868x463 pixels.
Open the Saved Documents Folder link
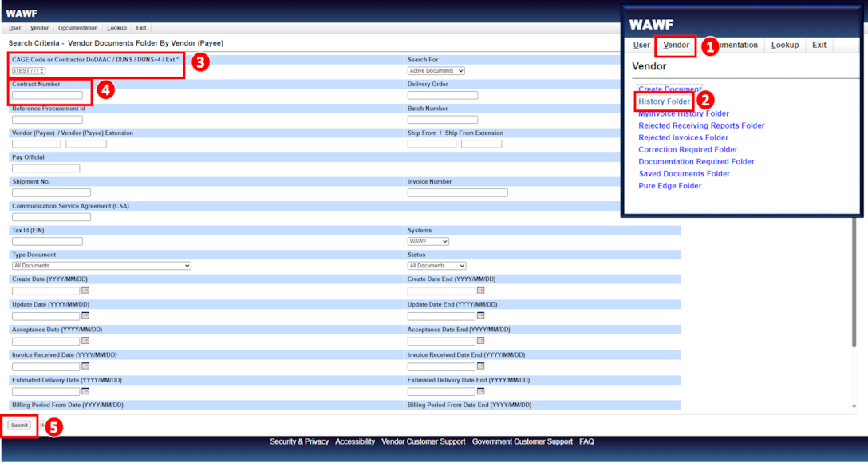click(x=685, y=174)
